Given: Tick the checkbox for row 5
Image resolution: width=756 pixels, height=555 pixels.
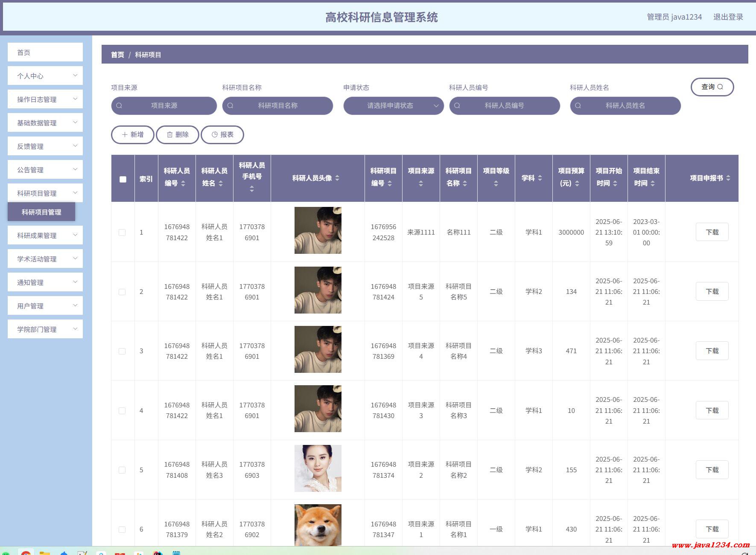Looking at the screenshot, I should point(122,470).
